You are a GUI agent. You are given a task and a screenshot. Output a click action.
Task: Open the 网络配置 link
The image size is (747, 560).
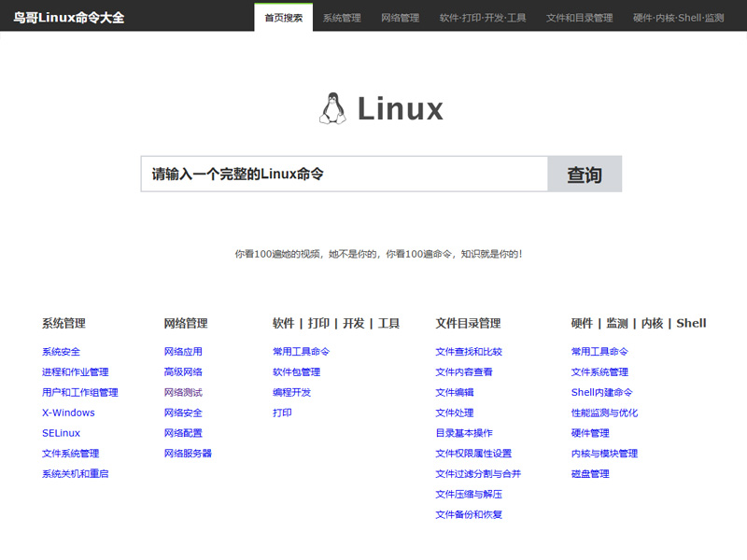click(183, 433)
